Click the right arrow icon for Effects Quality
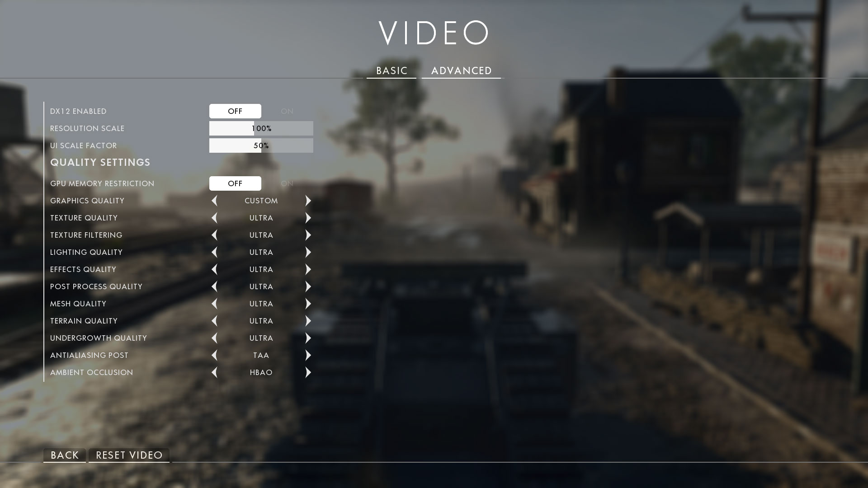Image resolution: width=868 pixels, height=488 pixels. (x=308, y=269)
